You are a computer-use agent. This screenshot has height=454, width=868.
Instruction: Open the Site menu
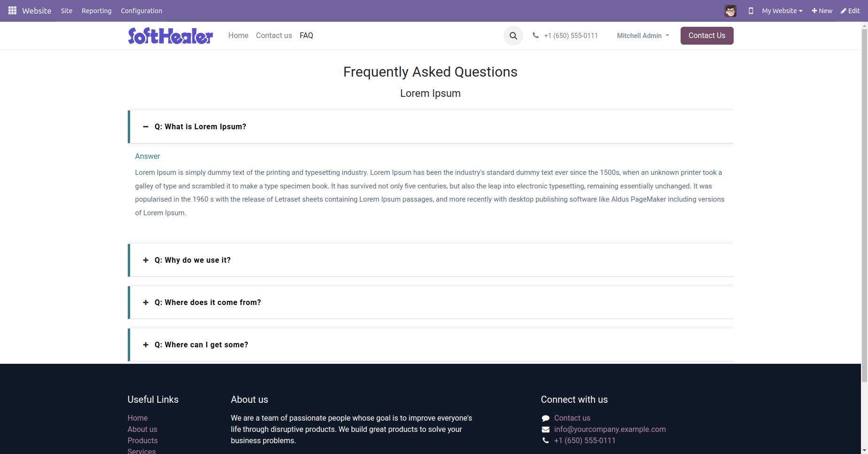tap(67, 11)
